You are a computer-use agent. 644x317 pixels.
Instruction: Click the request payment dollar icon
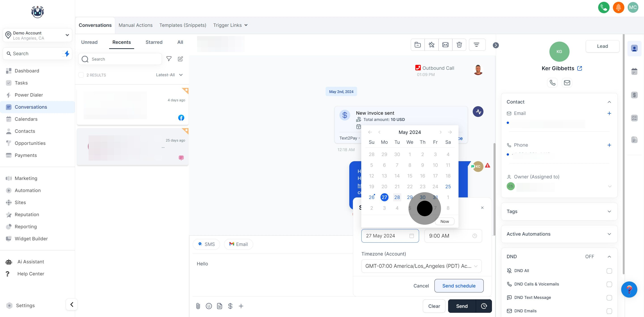[x=230, y=306]
